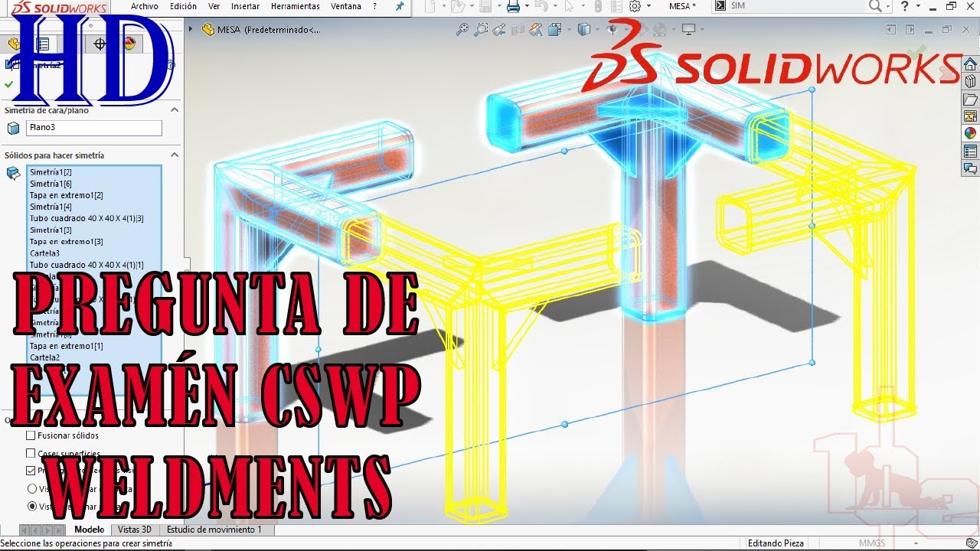
Task: Enable Fusionar sólidos checkbox
Action: coord(31,435)
